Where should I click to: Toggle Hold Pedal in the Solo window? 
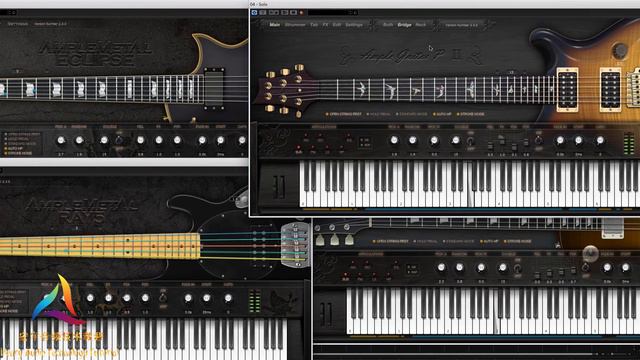(378, 114)
